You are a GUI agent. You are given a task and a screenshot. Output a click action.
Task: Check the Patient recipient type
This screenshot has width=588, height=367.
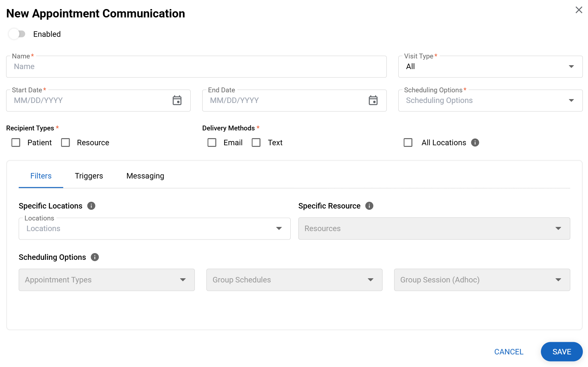click(16, 143)
